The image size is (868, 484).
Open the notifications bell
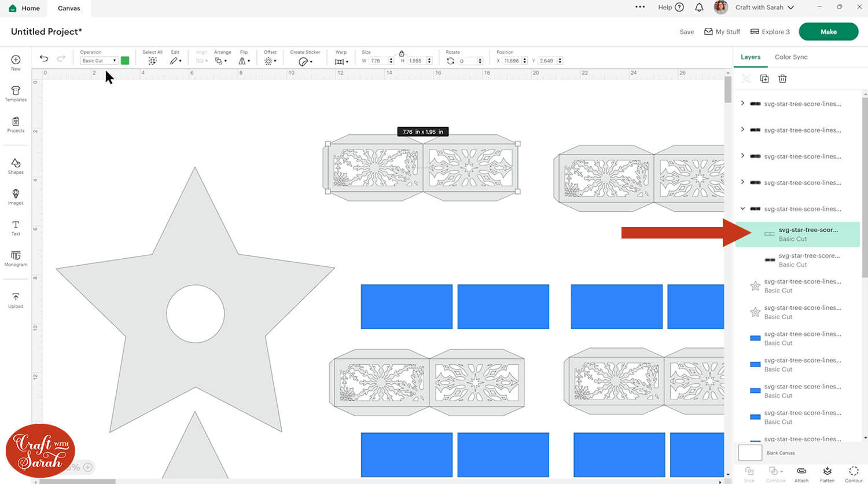[x=699, y=8]
